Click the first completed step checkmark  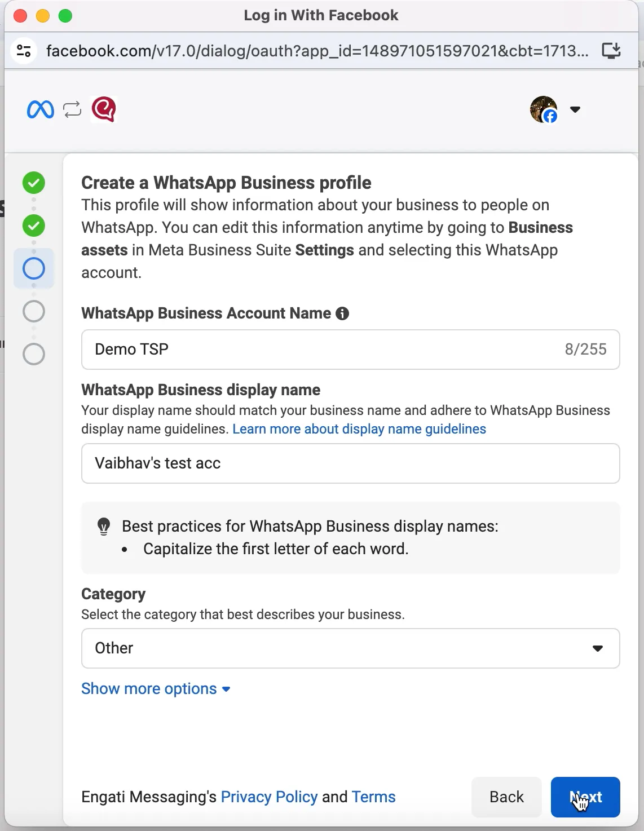(34, 183)
